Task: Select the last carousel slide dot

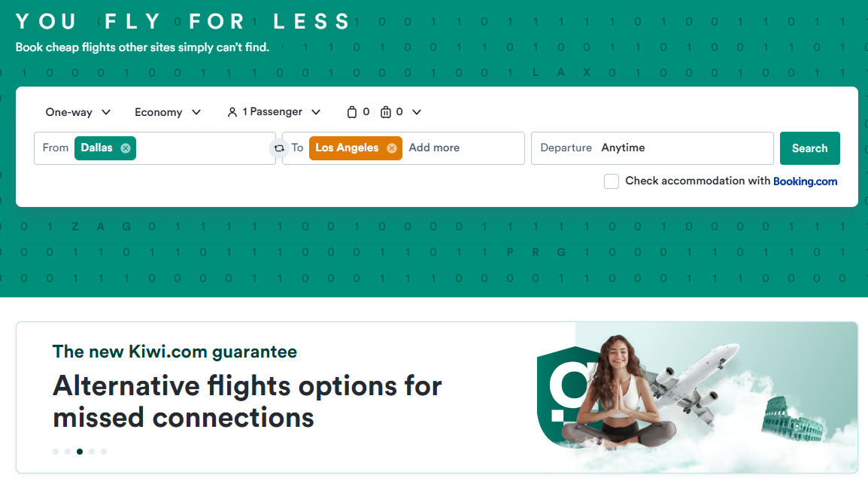Action: tap(104, 452)
